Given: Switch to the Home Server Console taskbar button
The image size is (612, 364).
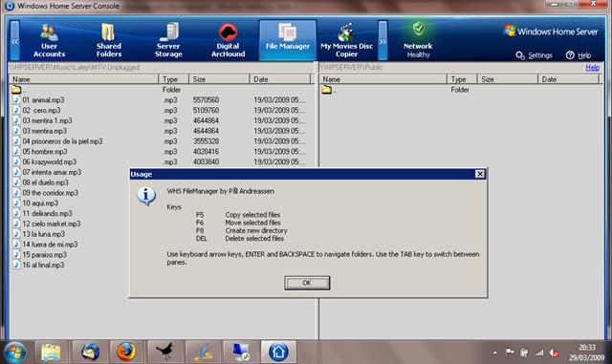Looking at the screenshot, I should coord(278,353).
